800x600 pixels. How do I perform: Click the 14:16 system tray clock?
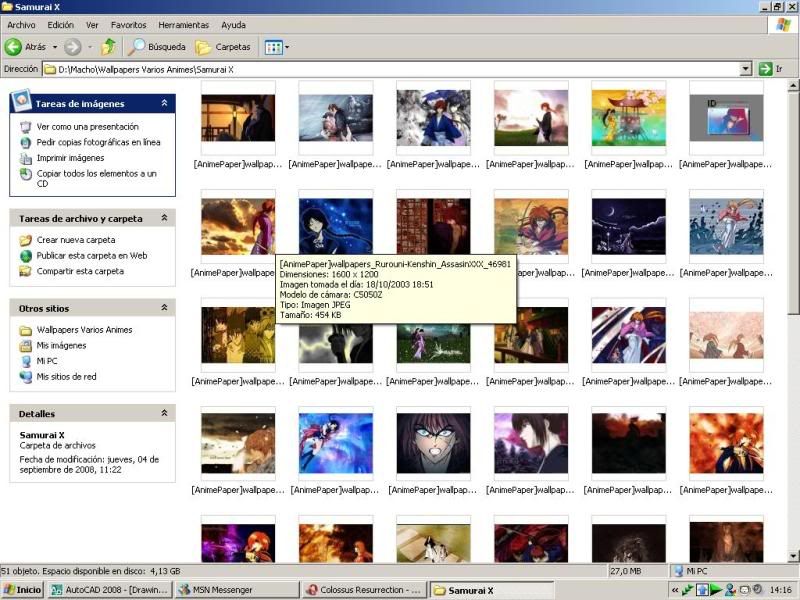click(781, 590)
